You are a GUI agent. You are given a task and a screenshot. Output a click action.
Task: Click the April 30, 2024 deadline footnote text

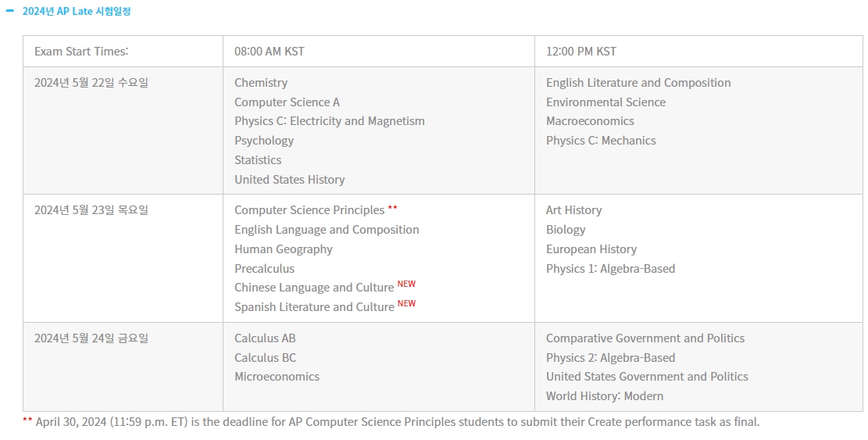[398, 422]
